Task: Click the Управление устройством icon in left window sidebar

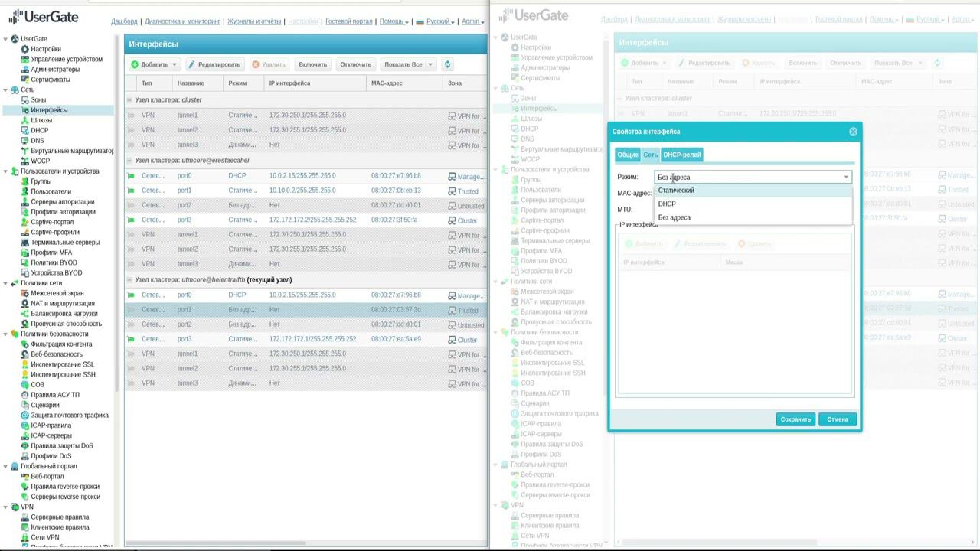Action: pos(25,59)
